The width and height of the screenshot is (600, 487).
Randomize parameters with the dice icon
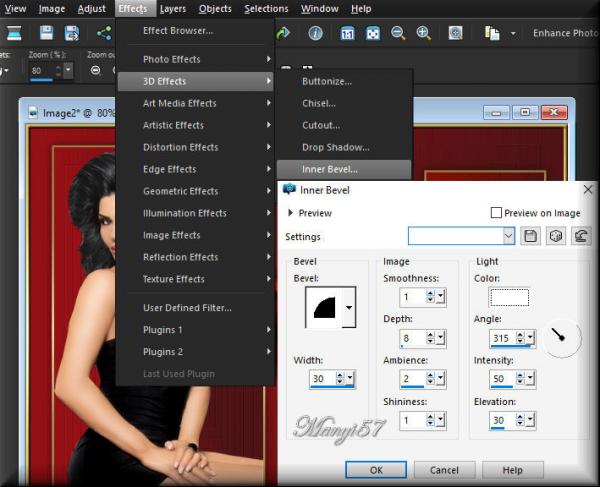pyautogui.click(x=555, y=236)
